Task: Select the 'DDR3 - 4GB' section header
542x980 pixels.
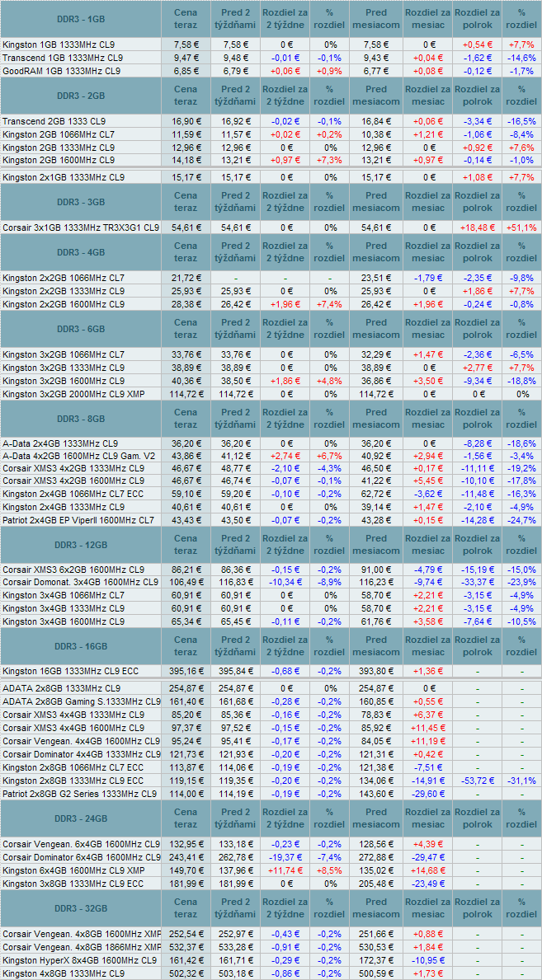Action: (x=82, y=252)
